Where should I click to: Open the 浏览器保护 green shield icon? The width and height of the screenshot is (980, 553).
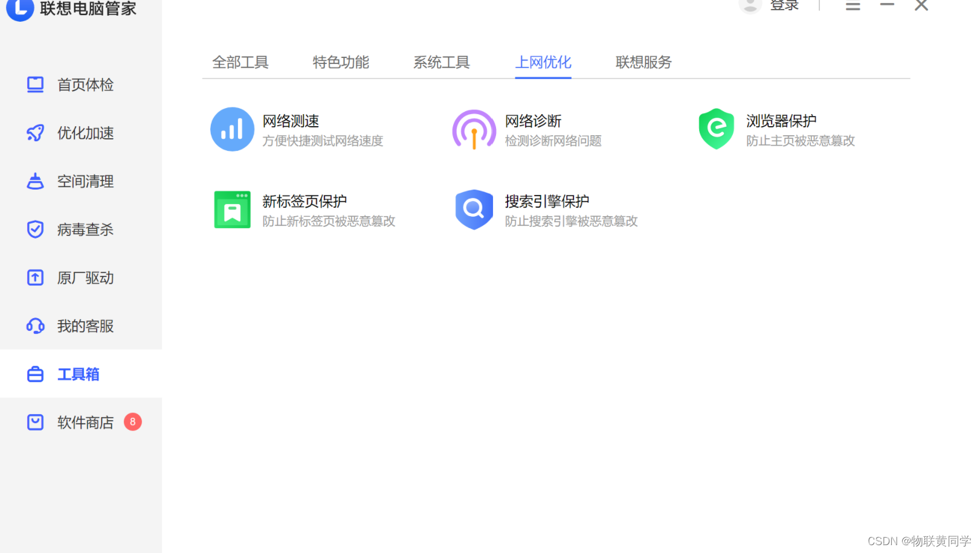coord(717,129)
